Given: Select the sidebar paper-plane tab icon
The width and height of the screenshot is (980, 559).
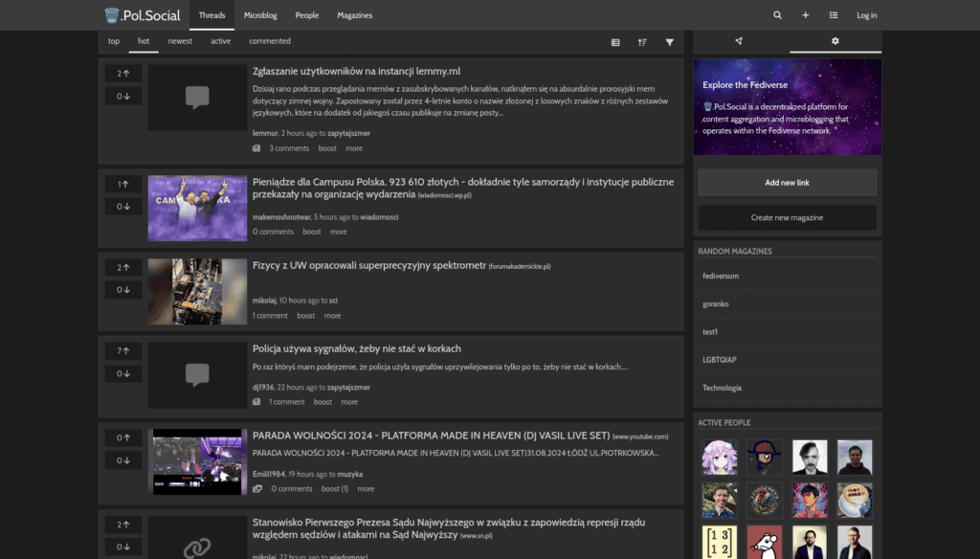Looking at the screenshot, I should click(x=739, y=40).
